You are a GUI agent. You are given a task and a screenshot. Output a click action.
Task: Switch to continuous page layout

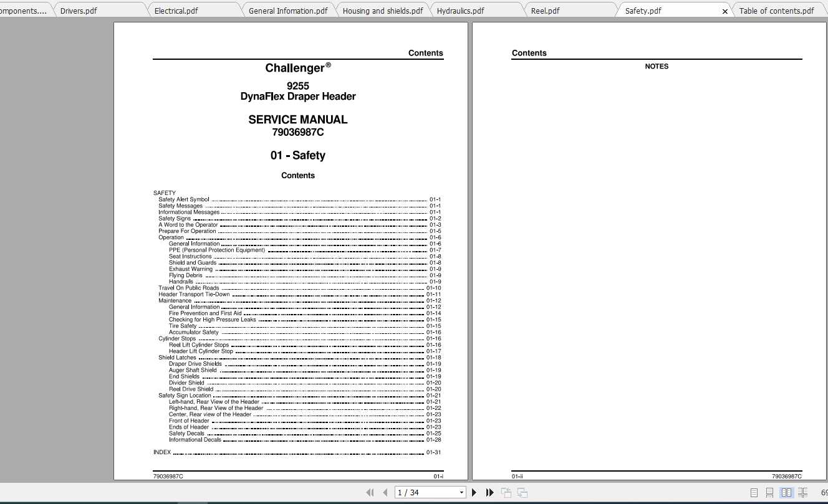[x=771, y=493]
